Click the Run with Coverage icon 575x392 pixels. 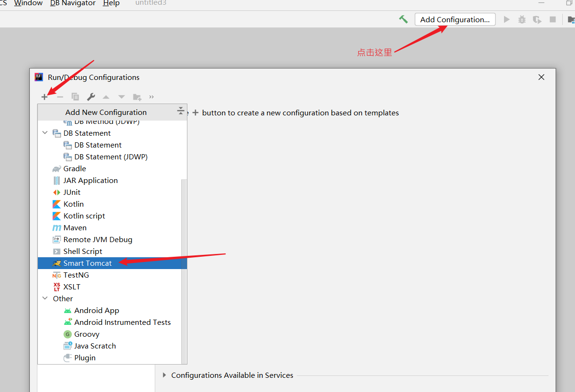click(x=537, y=19)
